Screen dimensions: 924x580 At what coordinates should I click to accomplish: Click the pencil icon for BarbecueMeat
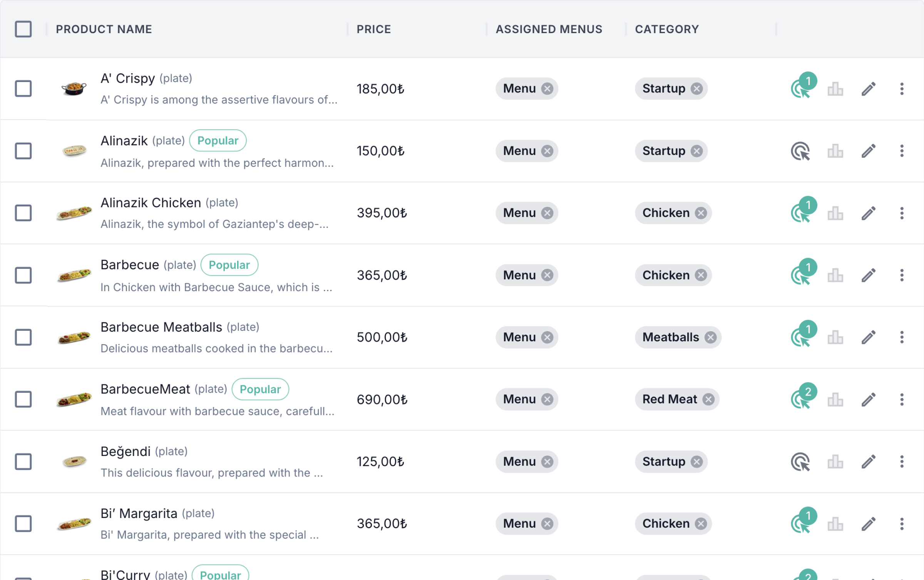pyautogui.click(x=869, y=399)
